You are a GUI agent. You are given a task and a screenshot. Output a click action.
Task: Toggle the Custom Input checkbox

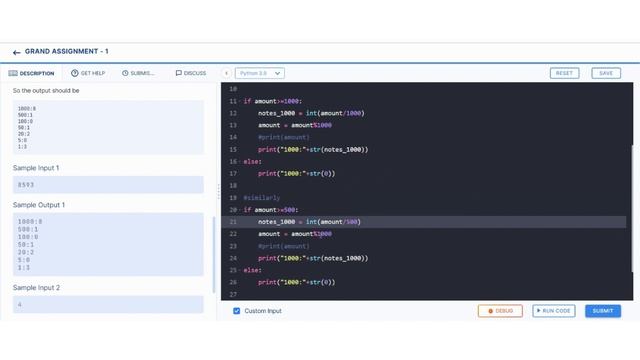(236, 311)
